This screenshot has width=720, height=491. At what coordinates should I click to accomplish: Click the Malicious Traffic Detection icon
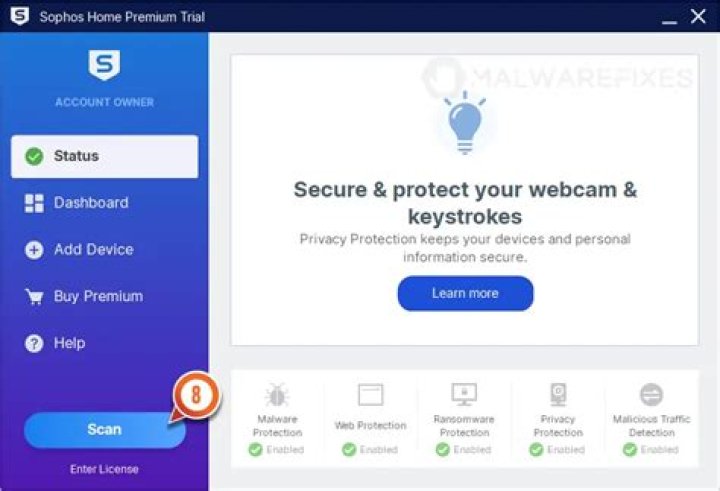651,395
